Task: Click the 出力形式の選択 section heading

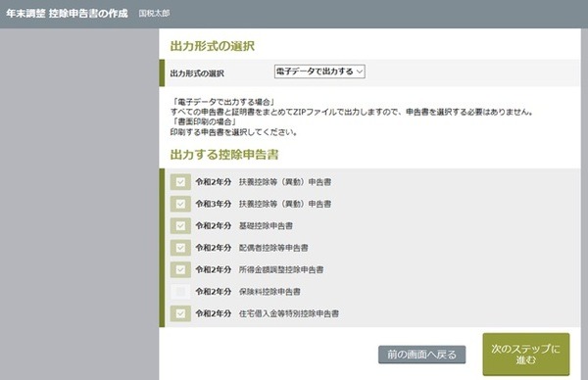Action: [x=213, y=46]
